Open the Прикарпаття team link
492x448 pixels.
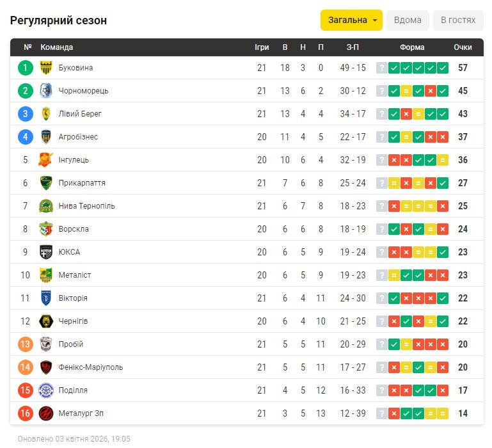(x=82, y=183)
